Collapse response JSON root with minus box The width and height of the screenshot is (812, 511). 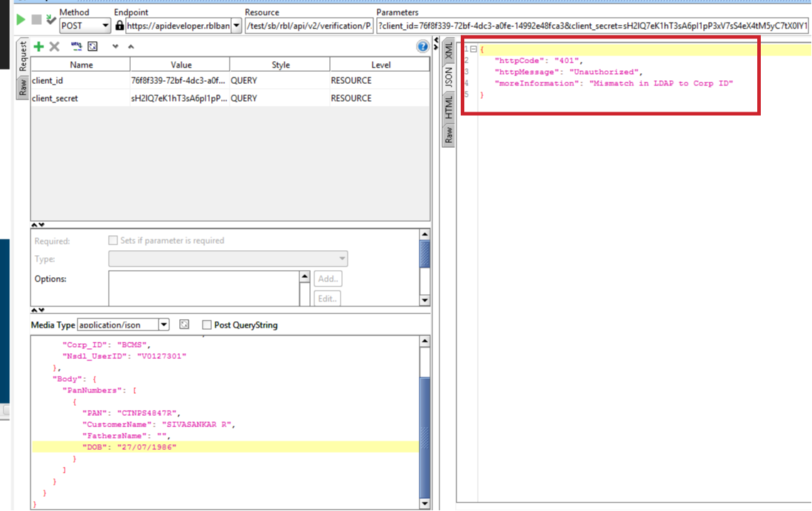coord(474,49)
